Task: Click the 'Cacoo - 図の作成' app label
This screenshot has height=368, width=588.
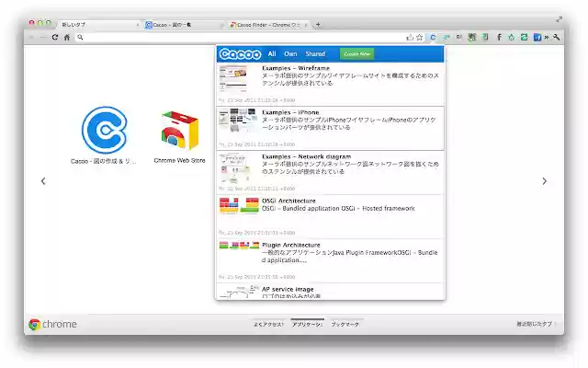Action: coord(104,162)
